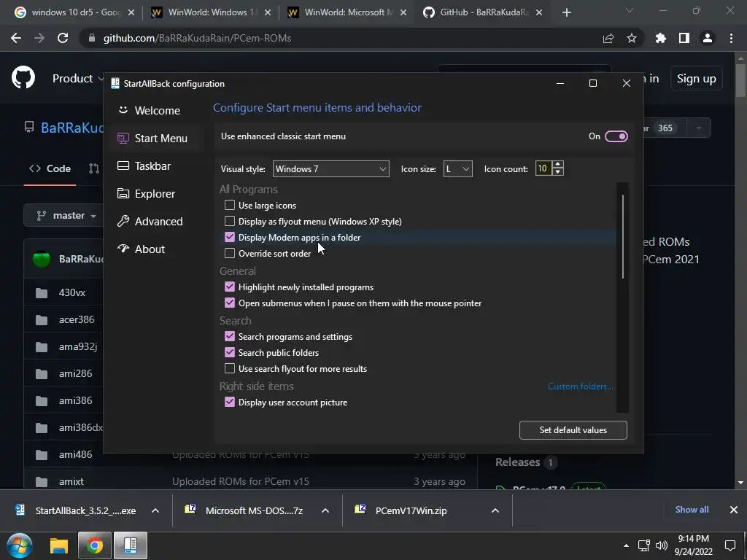
Task: Open the Product menu on GitHub
Action: click(x=77, y=79)
